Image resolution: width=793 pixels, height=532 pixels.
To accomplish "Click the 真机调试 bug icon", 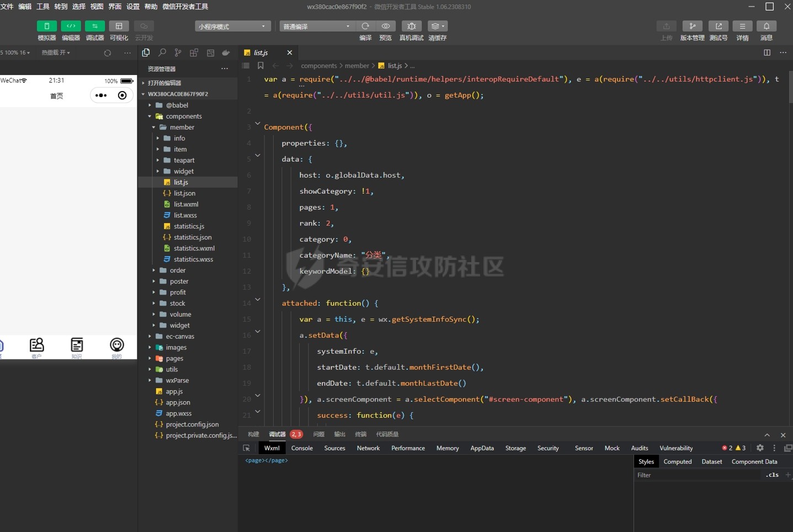I will pos(411,26).
